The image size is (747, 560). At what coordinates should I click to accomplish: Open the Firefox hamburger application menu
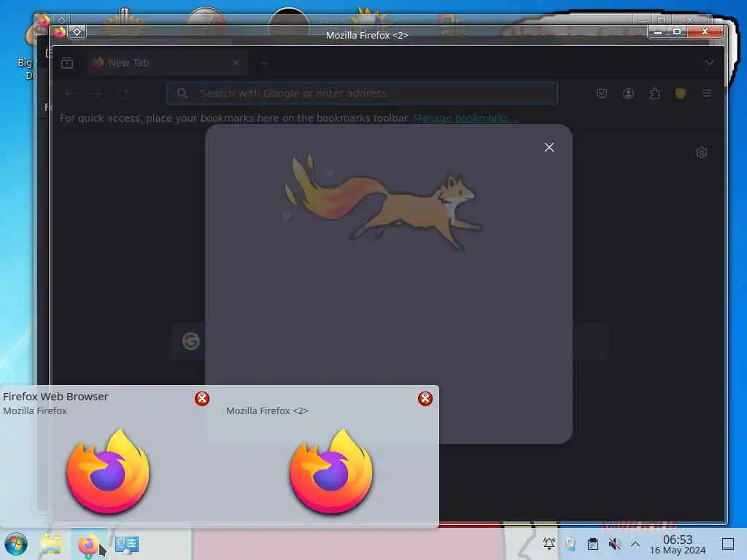[706, 93]
